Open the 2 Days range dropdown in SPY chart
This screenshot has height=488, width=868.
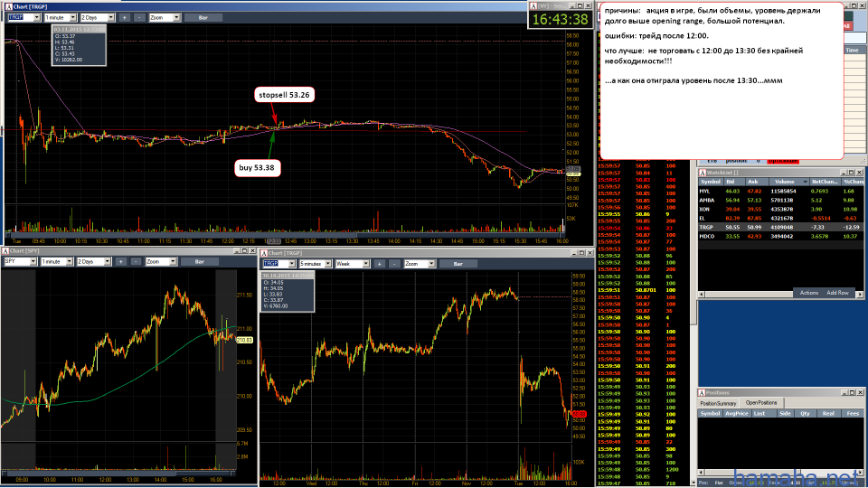click(107, 262)
